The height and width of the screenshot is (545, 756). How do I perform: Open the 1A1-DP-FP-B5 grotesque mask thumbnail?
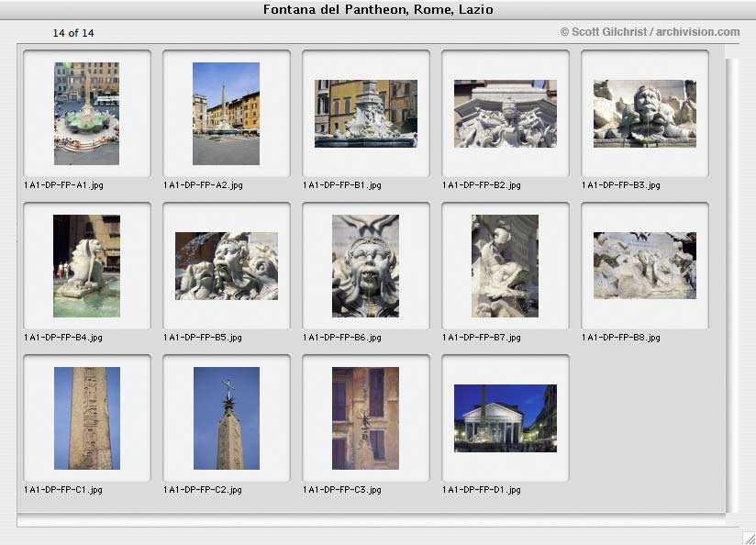pyautogui.click(x=226, y=266)
